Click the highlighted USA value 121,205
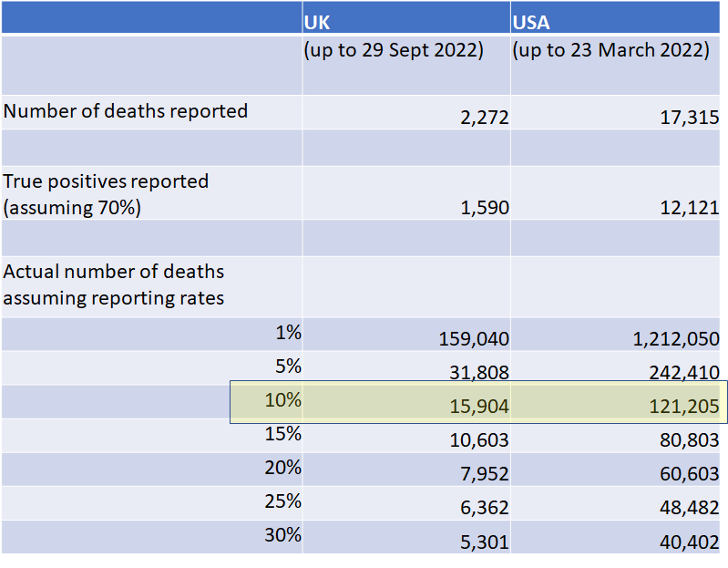 click(x=684, y=407)
